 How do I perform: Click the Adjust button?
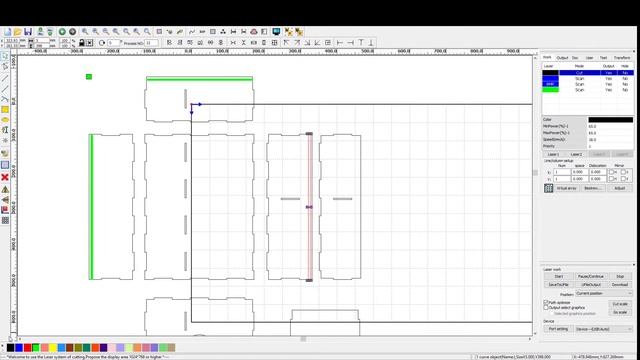[620, 188]
